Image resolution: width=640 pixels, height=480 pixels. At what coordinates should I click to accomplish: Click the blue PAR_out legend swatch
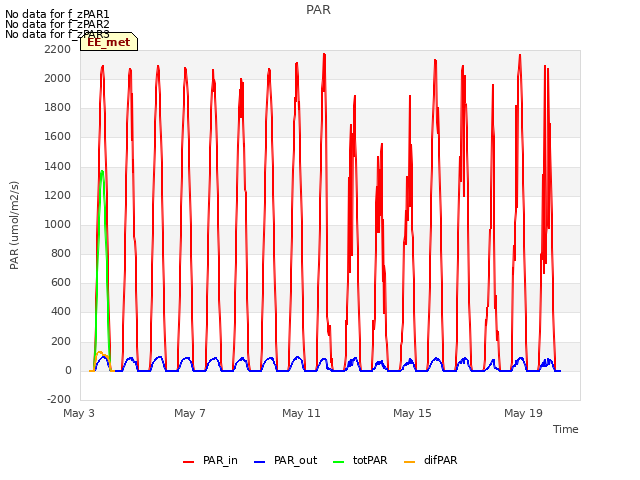(259, 462)
